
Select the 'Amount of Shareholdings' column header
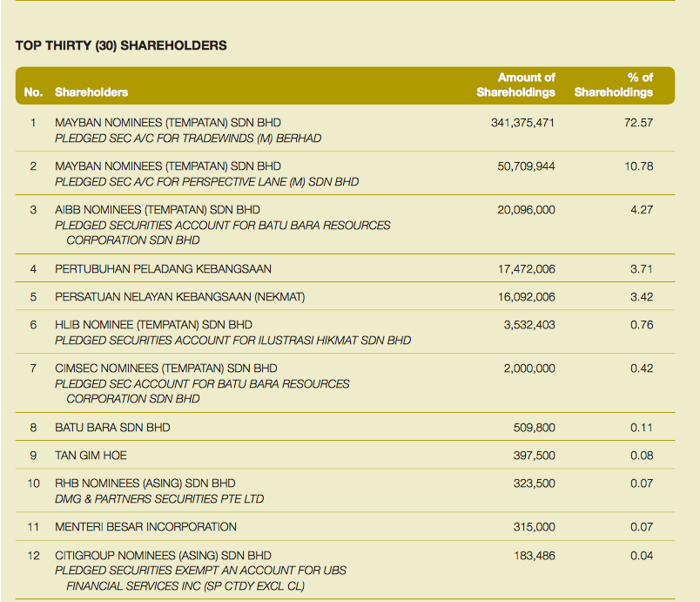515,85
